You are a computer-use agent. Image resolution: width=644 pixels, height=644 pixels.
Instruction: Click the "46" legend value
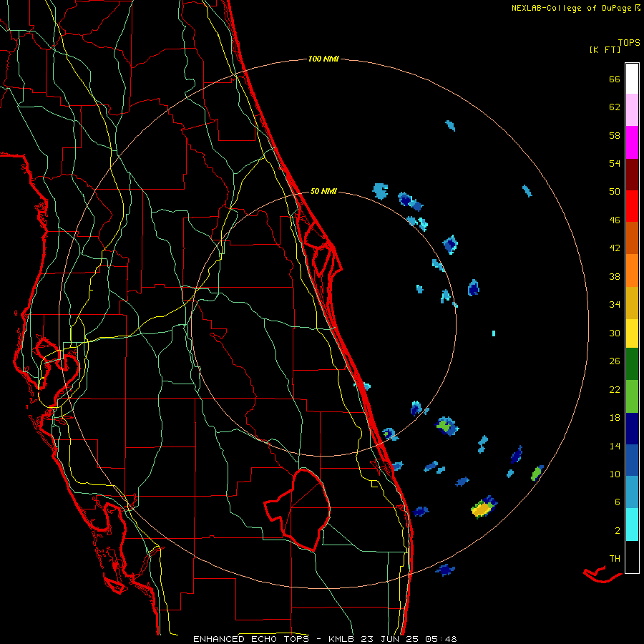615,220
